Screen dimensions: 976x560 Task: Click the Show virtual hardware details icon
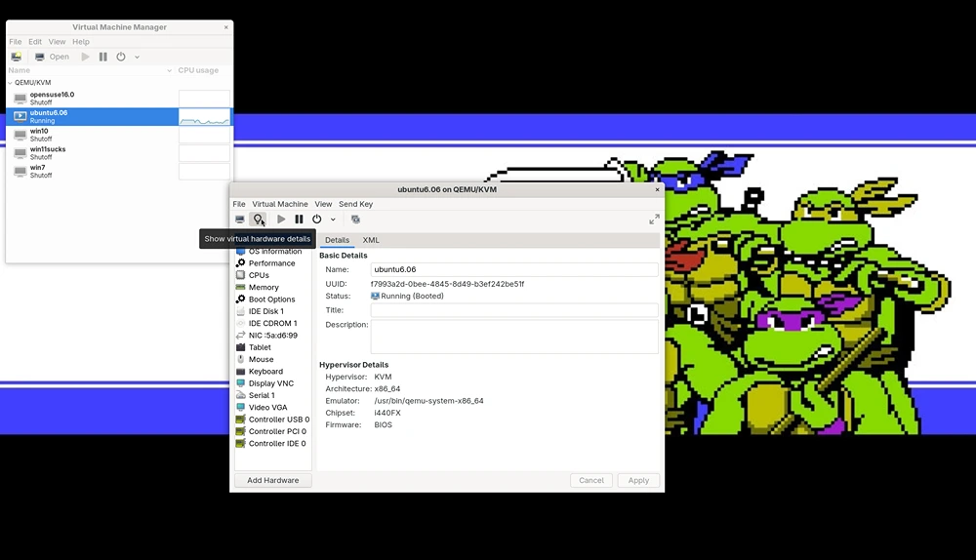coord(258,219)
